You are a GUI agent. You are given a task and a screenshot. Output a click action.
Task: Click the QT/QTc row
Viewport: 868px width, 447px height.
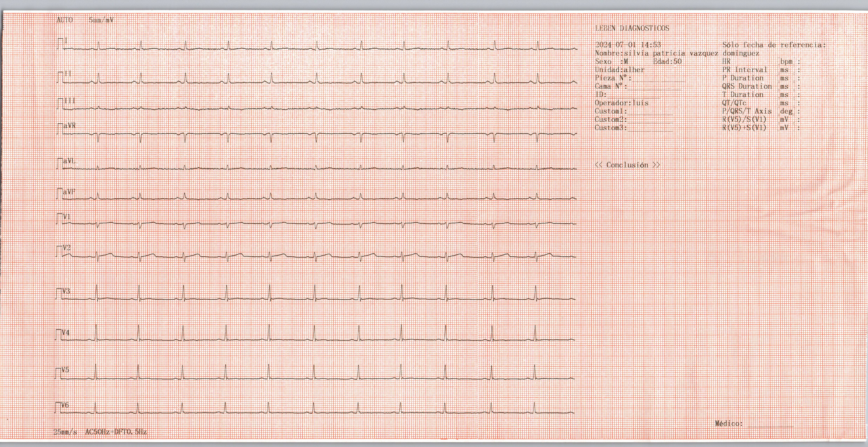(x=761, y=103)
